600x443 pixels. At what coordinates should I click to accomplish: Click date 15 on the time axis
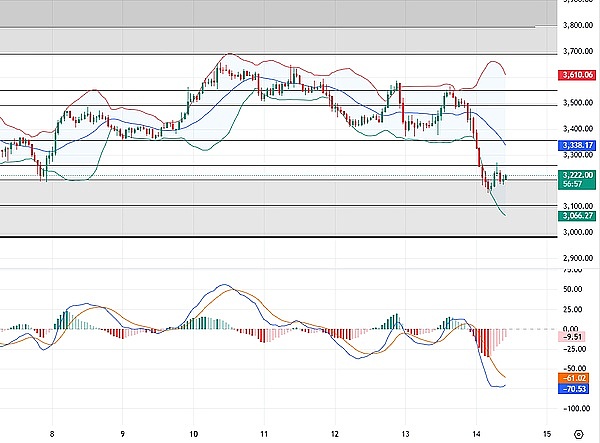point(547,434)
